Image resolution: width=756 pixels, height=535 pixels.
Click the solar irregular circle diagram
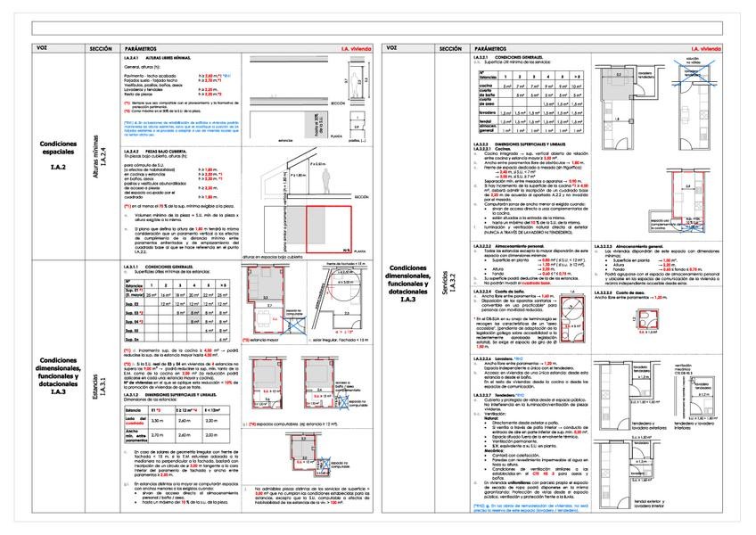[x=341, y=300]
